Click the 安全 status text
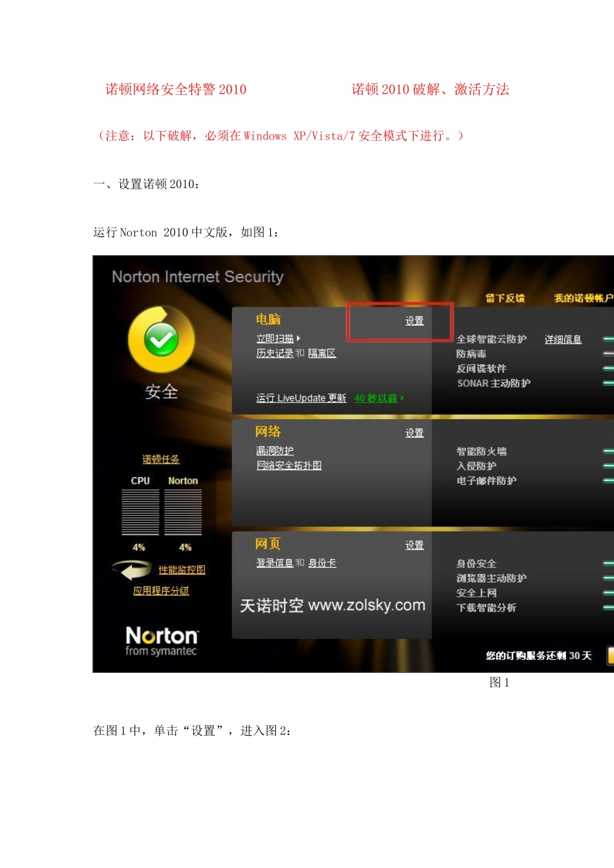The height and width of the screenshot is (868, 614). click(161, 392)
